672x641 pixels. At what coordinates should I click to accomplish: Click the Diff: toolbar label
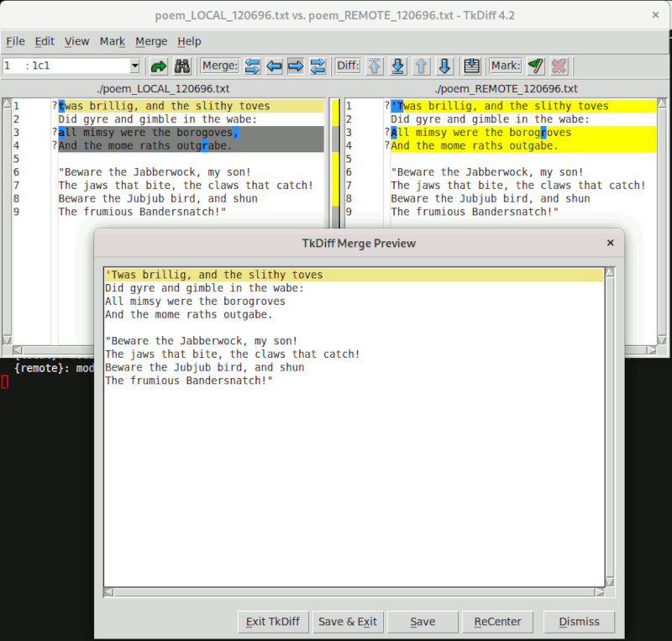pyautogui.click(x=348, y=66)
